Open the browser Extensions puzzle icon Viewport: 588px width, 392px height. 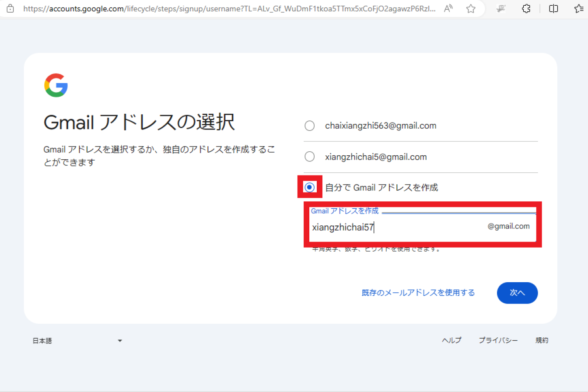click(x=527, y=8)
